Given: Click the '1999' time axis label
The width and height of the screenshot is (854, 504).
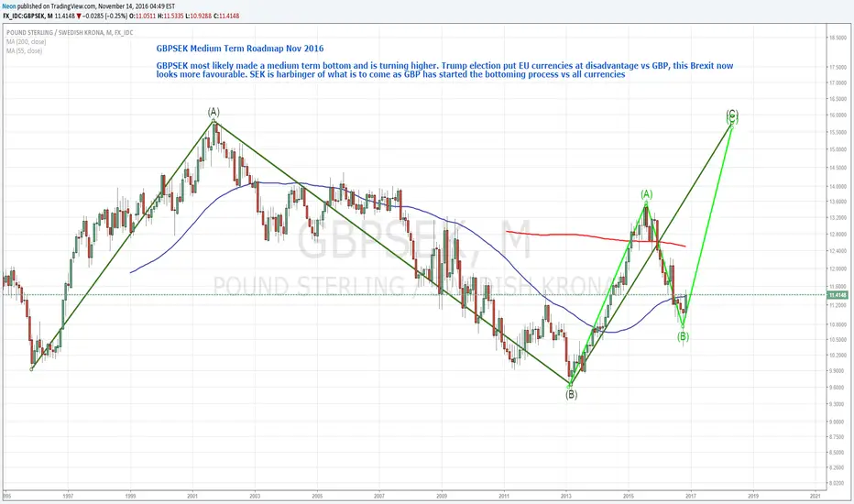Looking at the screenshot, I should [130, 496].
